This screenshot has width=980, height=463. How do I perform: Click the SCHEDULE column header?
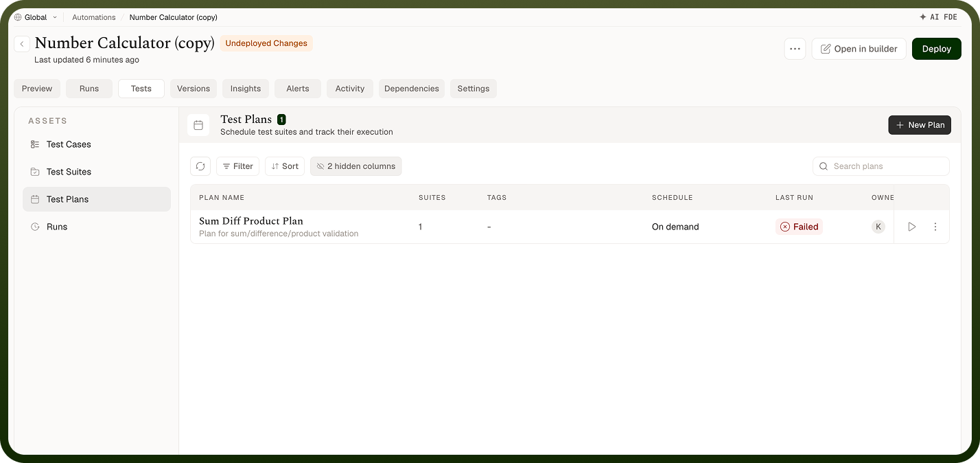point(673,198)
